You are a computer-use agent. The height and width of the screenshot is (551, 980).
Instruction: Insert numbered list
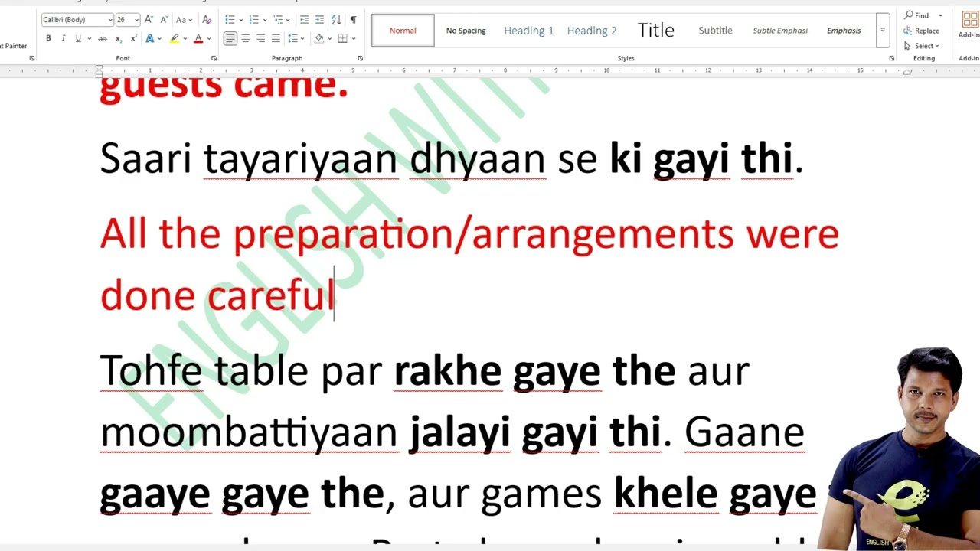pyautogui.click(x=253, y=19)
